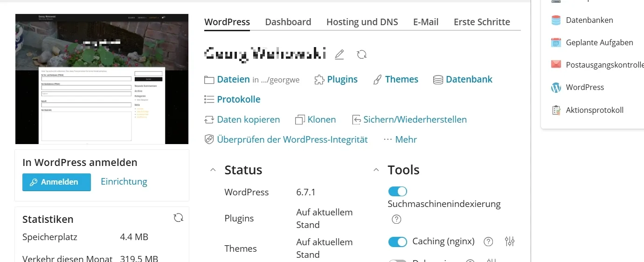Click the Datenbanken label in sidebar
The image size is (644, 262).
coord(589,20)
